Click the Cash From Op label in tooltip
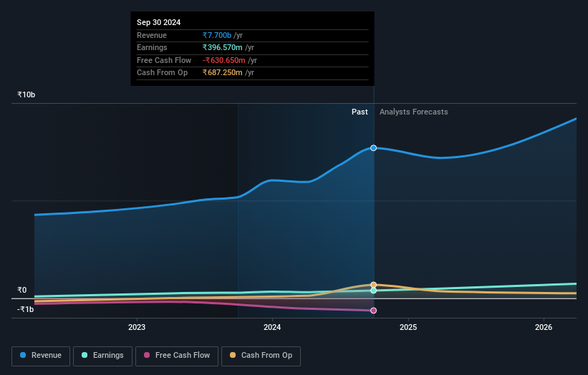This screenshot has width=588, height=375. pos(162,73)
